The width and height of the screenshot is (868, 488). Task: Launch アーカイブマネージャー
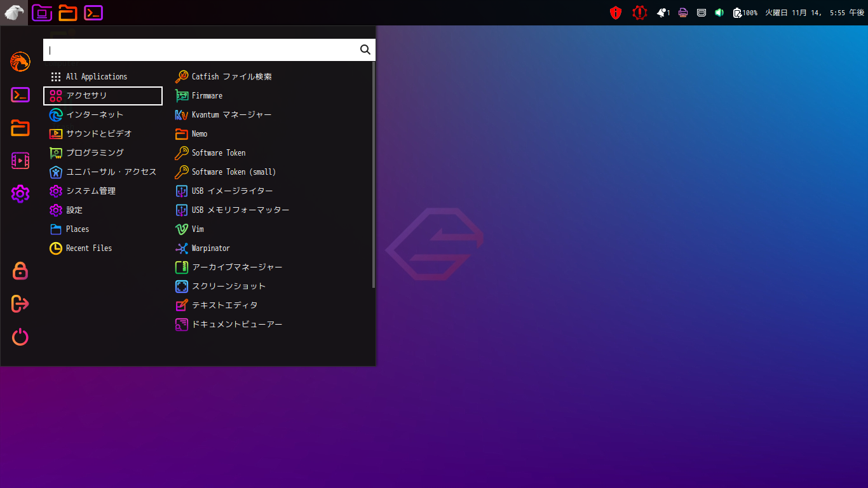click(x=270, y=267)
